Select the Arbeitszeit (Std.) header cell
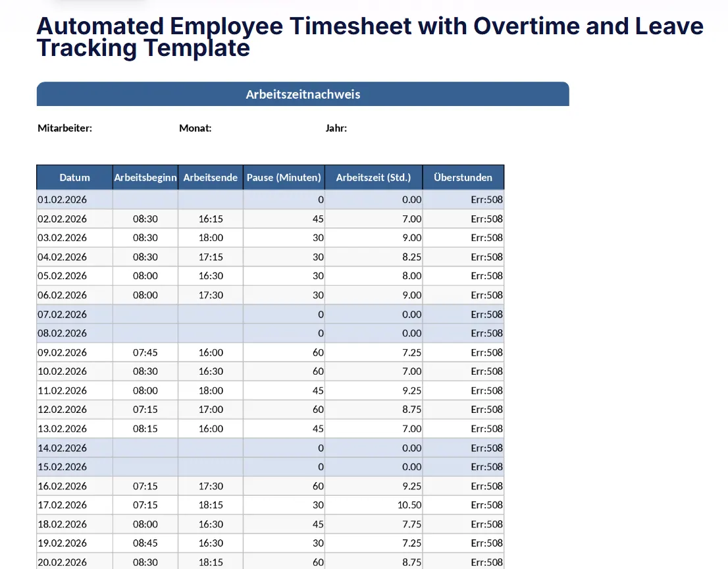 click(x=374, y=177)
